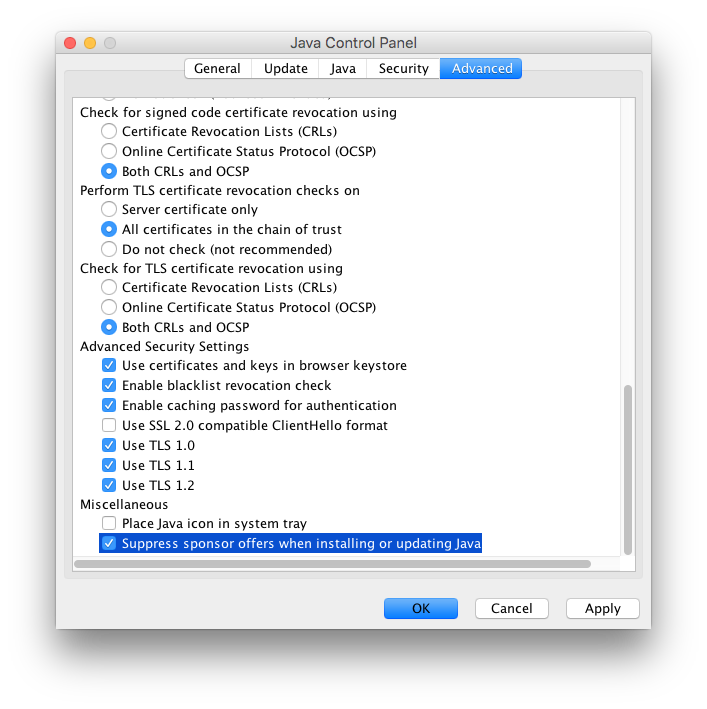Click 'Check for signed code certificate revocation using'
Viewport: 707px width, 709px height.
[238, 112]
